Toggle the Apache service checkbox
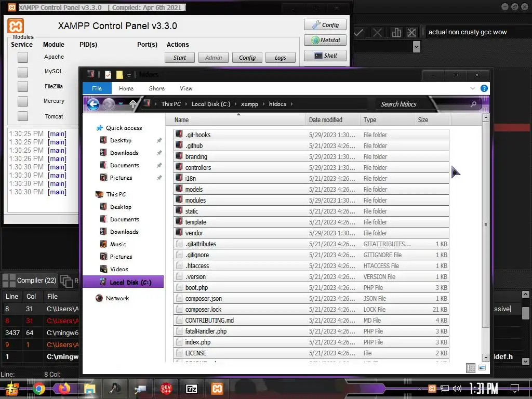This screenshot has height=399, width=532. point(23,57)
